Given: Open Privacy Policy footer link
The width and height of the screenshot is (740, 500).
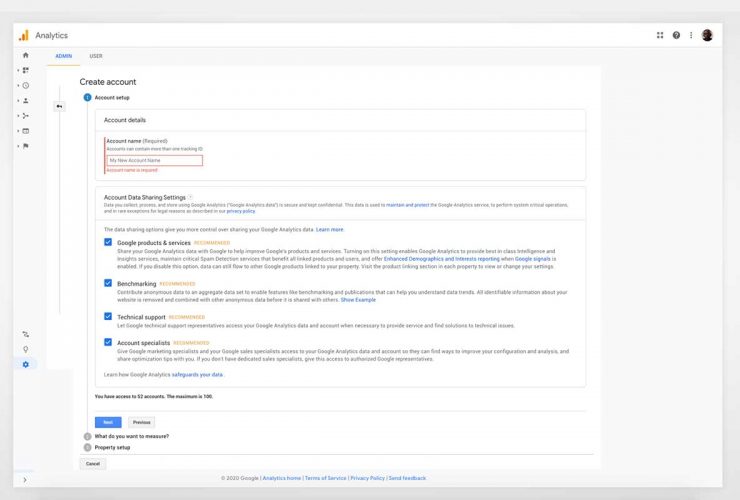Looking at the screenshot, I should [x=368, y=478].
